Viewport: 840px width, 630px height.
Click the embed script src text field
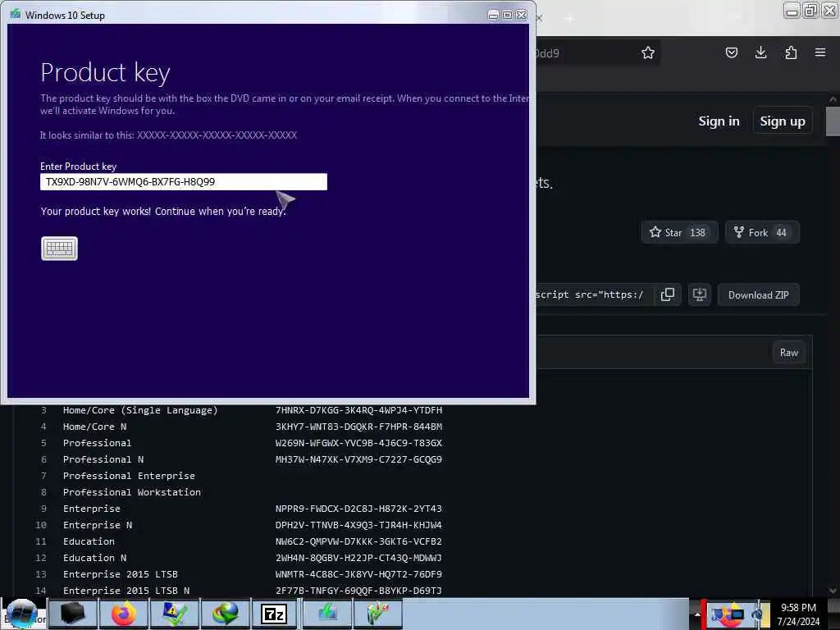[594, 294]
